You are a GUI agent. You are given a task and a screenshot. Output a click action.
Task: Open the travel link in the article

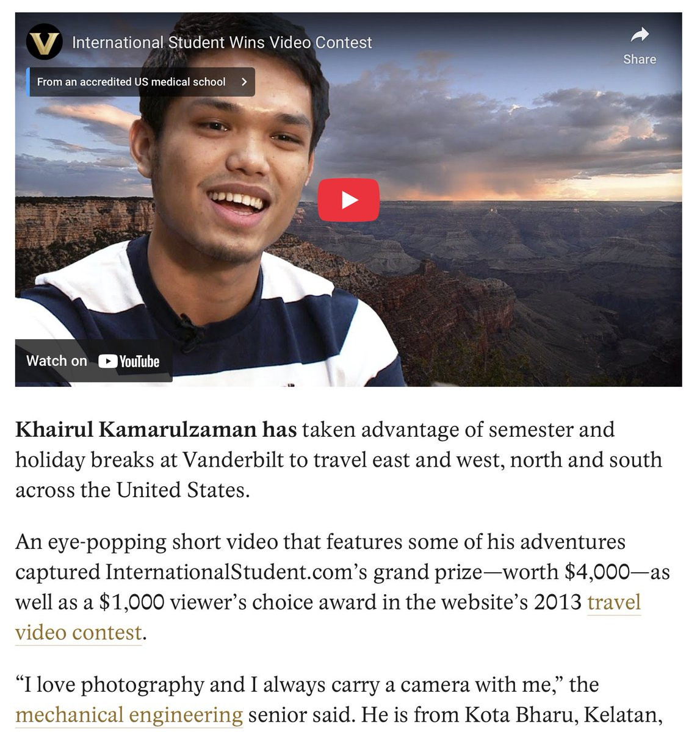coord(614,602)
